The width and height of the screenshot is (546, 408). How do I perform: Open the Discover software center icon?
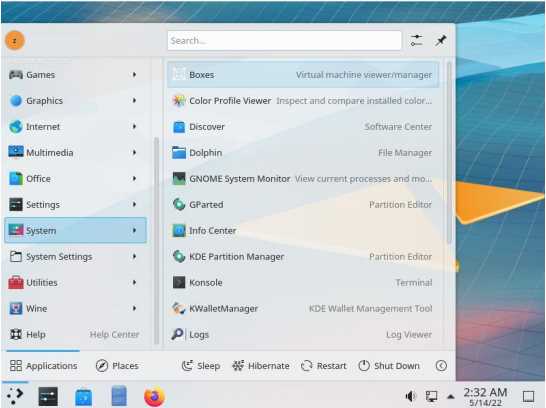(x=179, y=127)
